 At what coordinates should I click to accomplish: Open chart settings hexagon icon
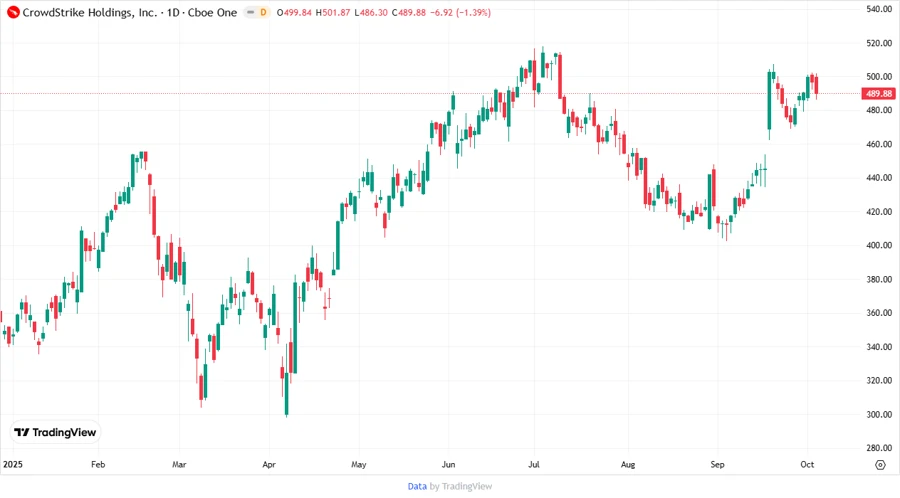click(x=879, y=465)
